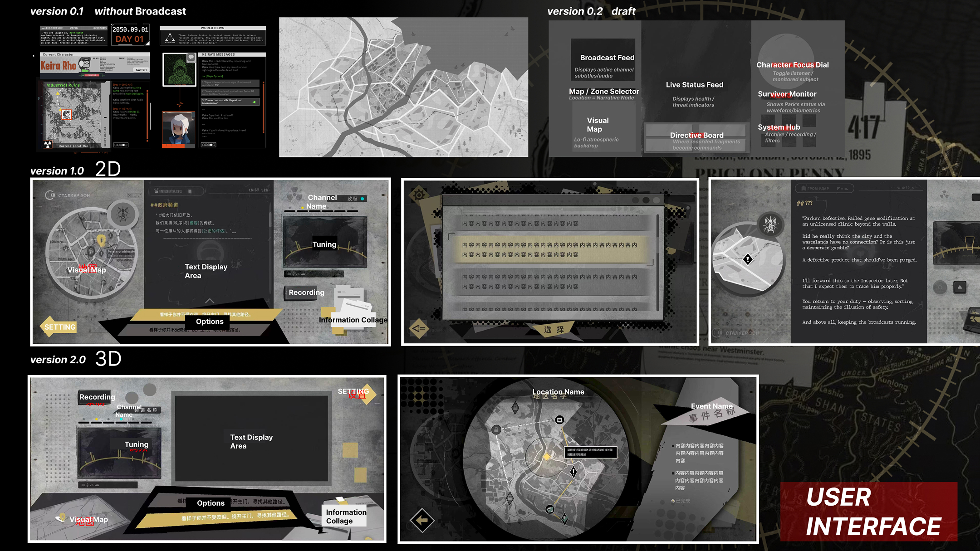
Task: Click the eject button beside the disc
Action: tap(960, 287)
